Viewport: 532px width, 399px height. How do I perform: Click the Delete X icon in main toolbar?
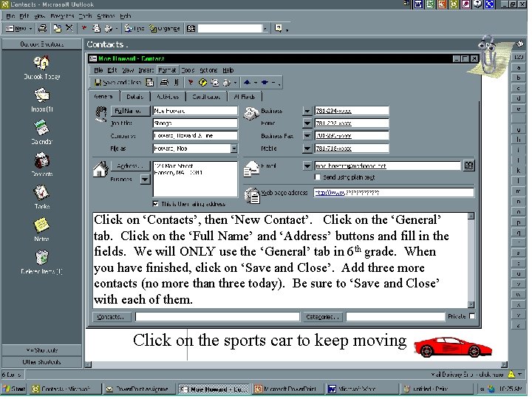tap(69, 28)
